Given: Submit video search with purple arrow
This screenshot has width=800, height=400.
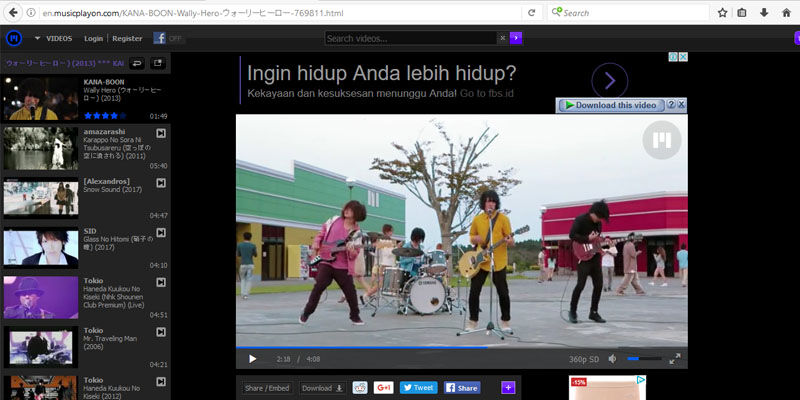Looking at the screenshot, I should [x=516, y=38].
